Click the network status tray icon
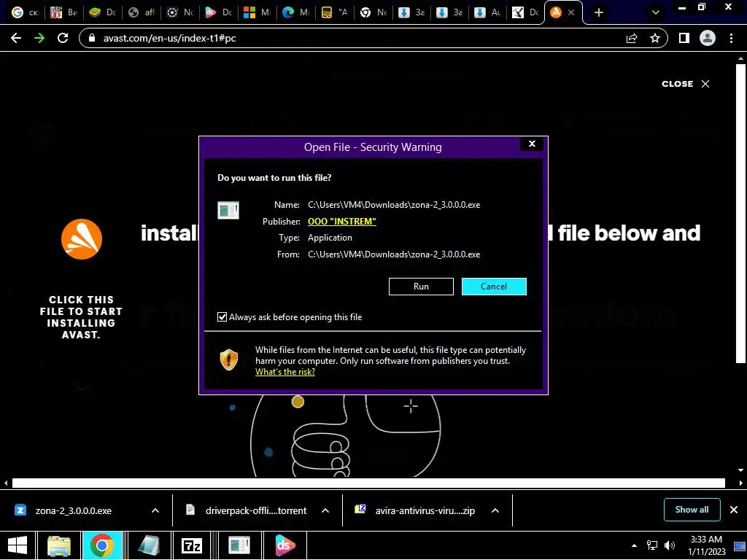 [651, 545]
